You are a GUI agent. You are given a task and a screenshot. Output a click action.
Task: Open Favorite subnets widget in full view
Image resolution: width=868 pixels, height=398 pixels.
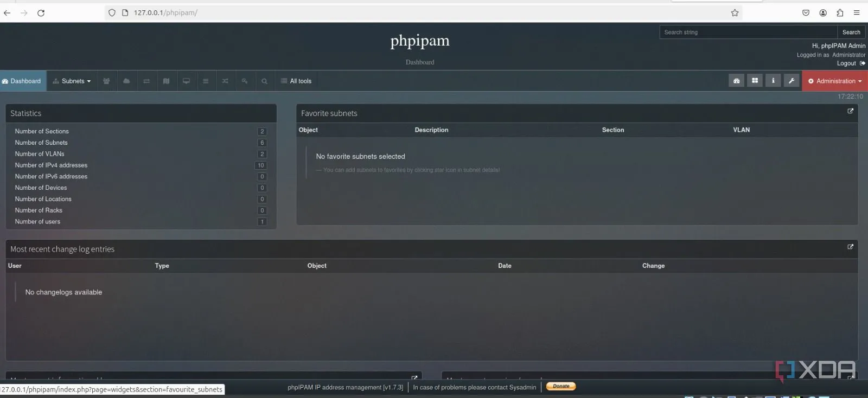(850, 111)
